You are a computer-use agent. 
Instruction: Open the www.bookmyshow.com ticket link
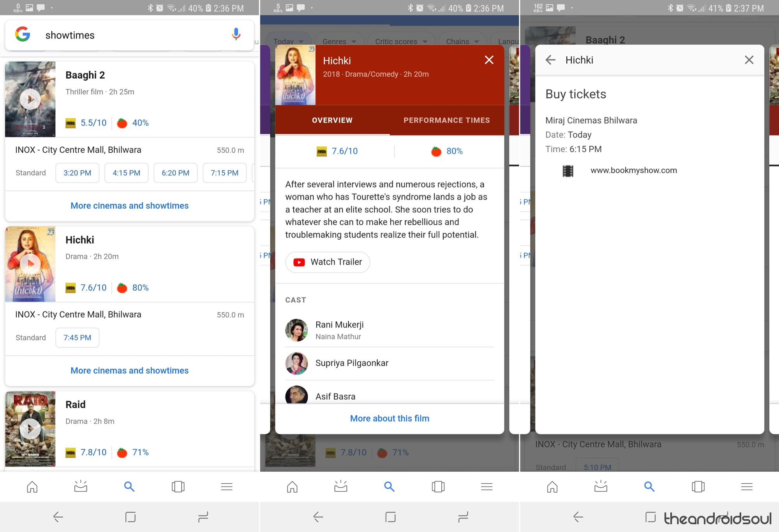[x=633, y=170]
